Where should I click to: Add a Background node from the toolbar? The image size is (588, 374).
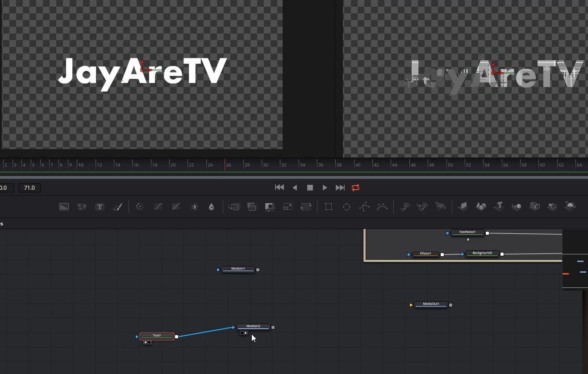pos(64,207)
